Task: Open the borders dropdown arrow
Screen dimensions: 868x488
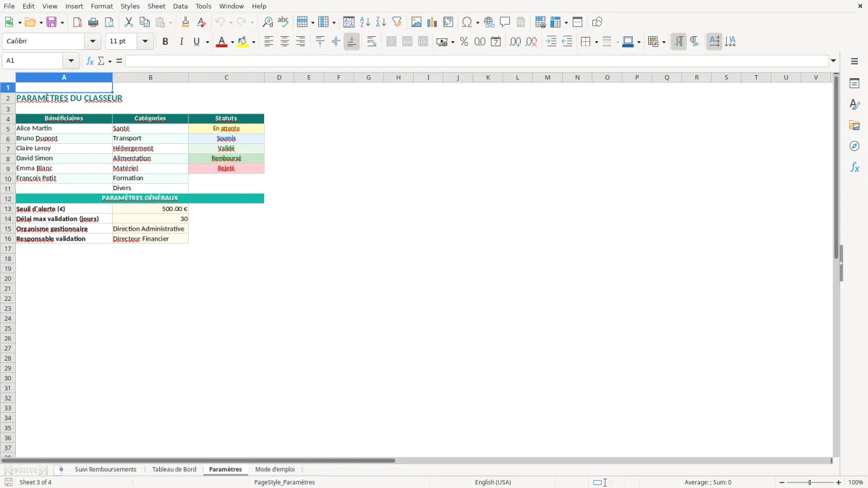Action: 595,42
